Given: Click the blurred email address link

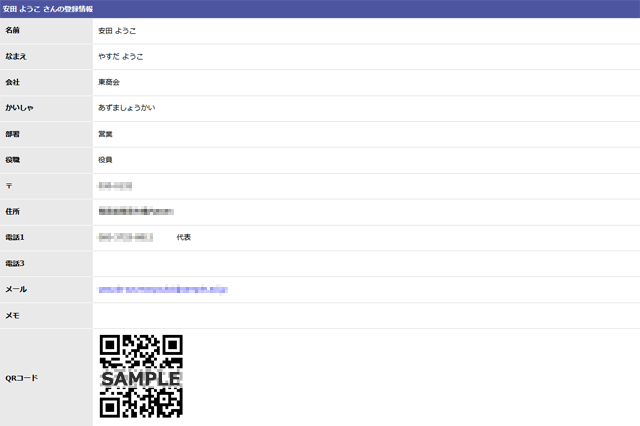Looking at the screenshot, I should click(163, 290).
